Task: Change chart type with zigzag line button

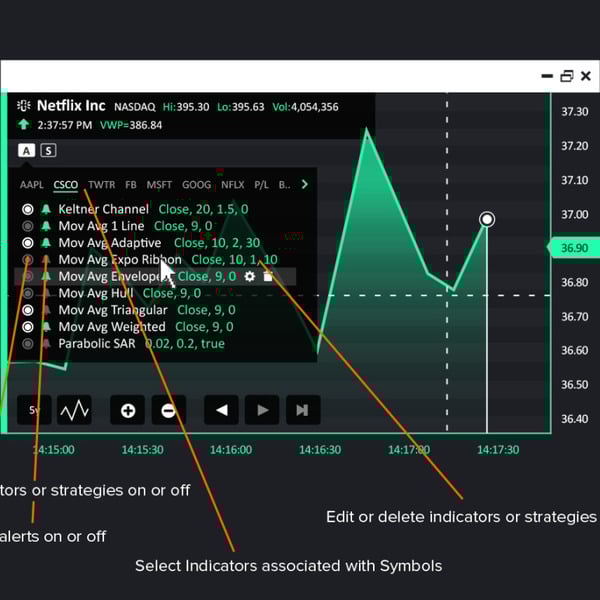Action: click(74, 410)
